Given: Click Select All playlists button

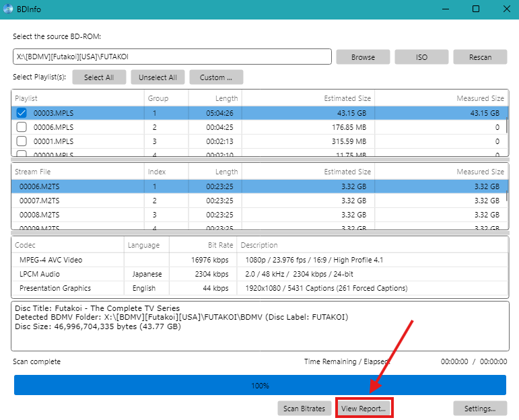Looking at the screenshot, I should (99, 77).
